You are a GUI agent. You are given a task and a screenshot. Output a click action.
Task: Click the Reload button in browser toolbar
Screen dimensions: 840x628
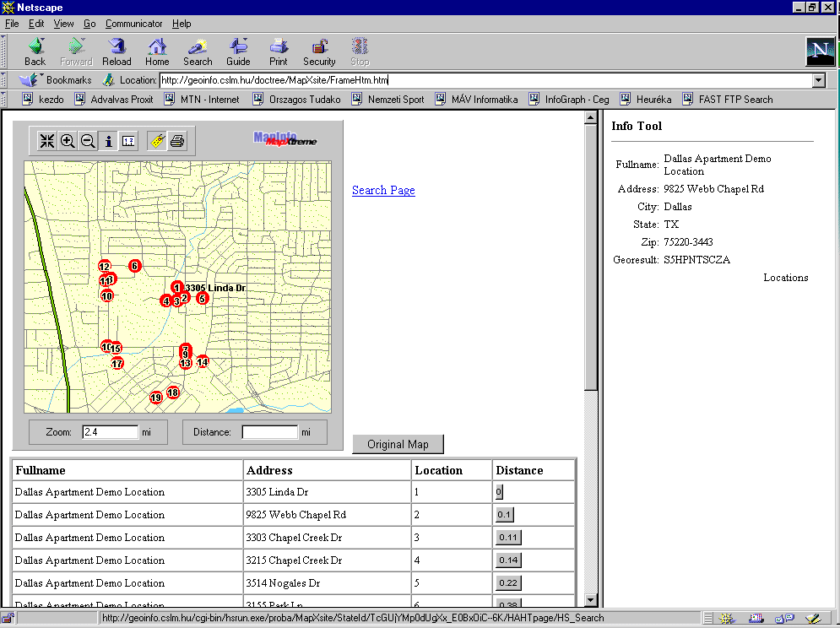click(x=117, y=51)
